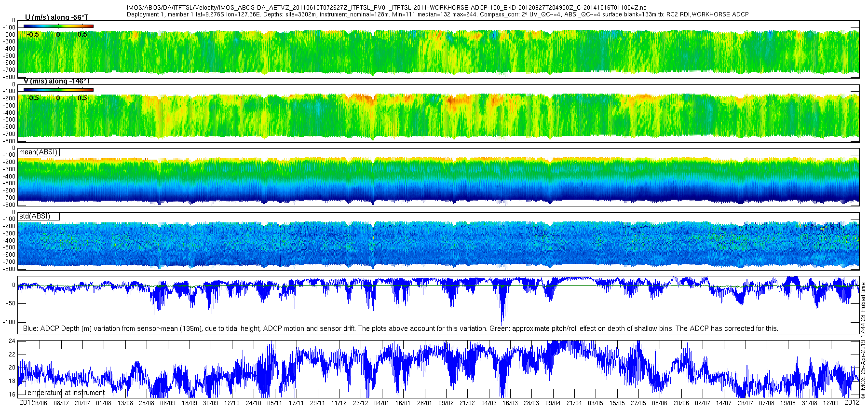Click the '16/01' date tick label

click(x=403, y=403)
